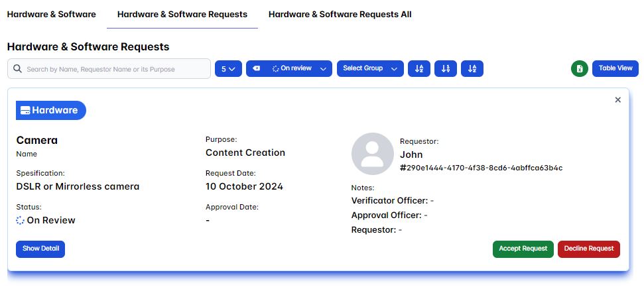Switch to the Hardware & Software tab
The height and width of the screenshot is (301, 644).
(x=51, y=14)
